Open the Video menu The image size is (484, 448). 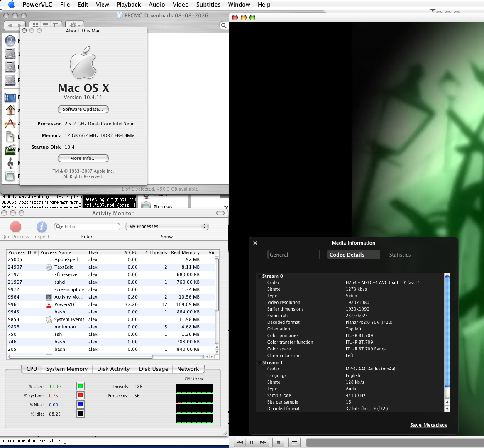pos(181,5)
